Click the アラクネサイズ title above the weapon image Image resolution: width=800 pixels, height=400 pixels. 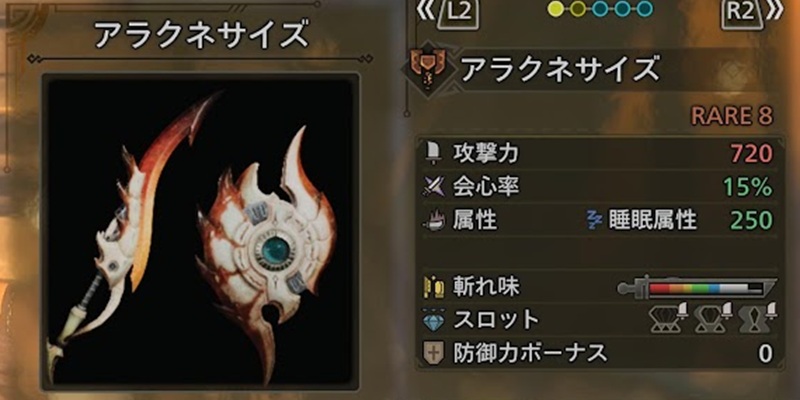click(202, 36)
